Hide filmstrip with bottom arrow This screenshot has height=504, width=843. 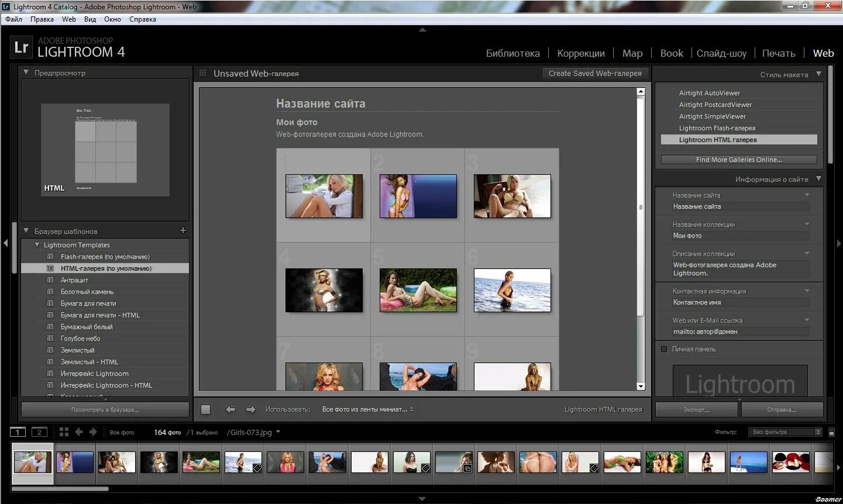[422, 499]
